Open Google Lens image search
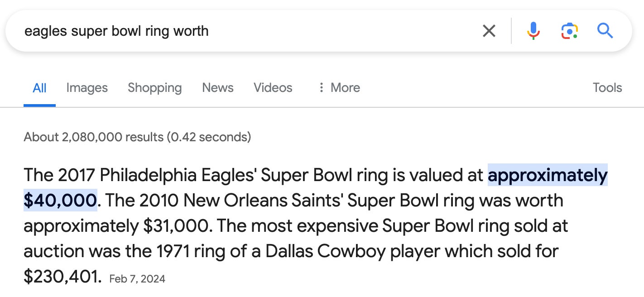 pos(569,31)
